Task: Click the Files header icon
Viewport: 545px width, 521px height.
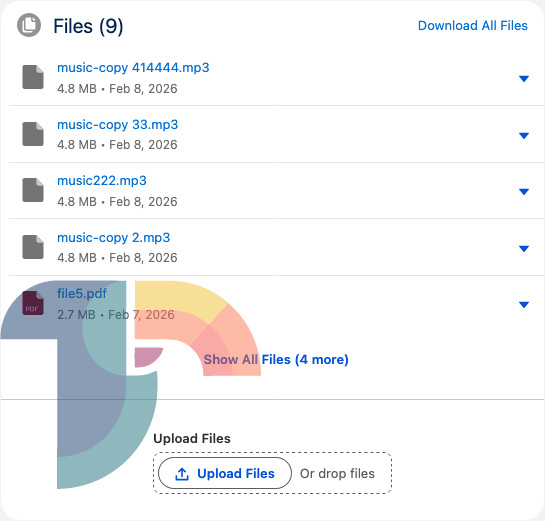Action: (29, 25)
